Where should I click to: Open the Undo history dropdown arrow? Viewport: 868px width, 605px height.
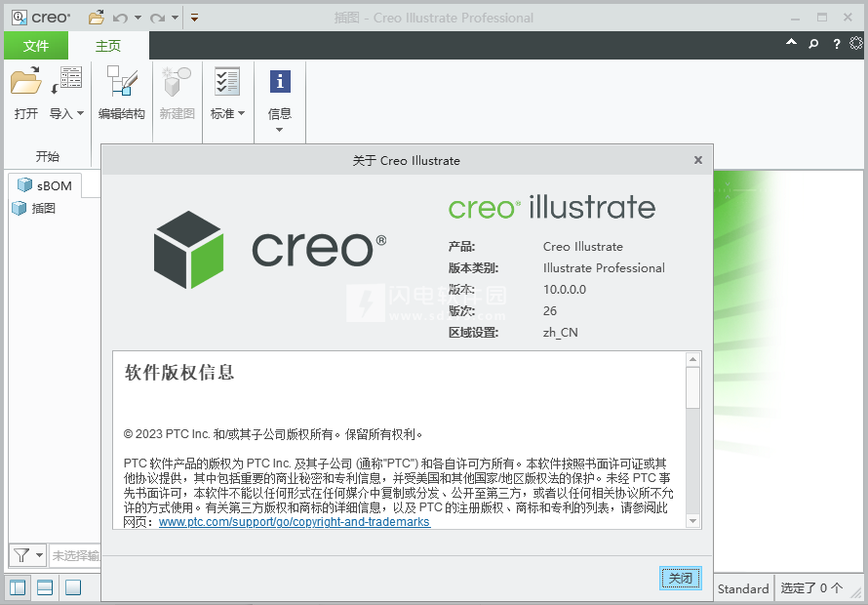138,18
